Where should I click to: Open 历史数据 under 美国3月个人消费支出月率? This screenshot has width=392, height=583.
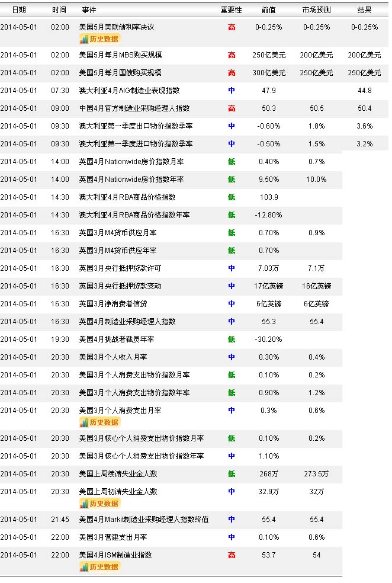pos(100,422)
